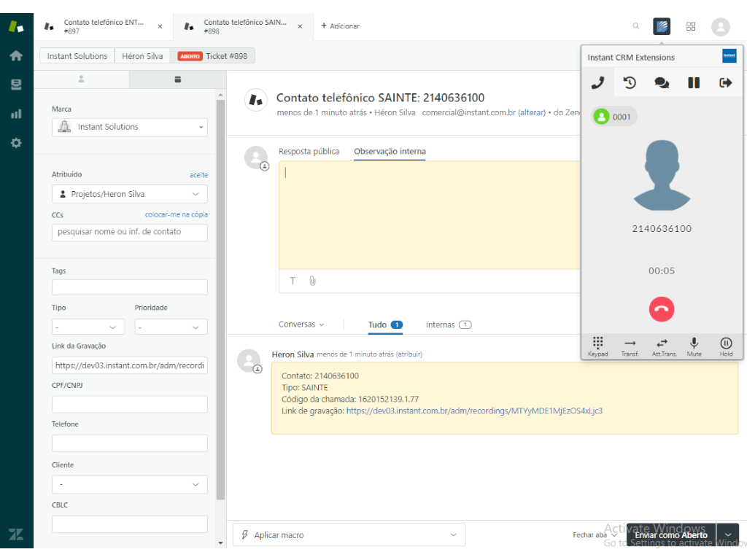Switch to Resposta pública tab
Viewport: 747px width, 560px height.
point(309,152)
